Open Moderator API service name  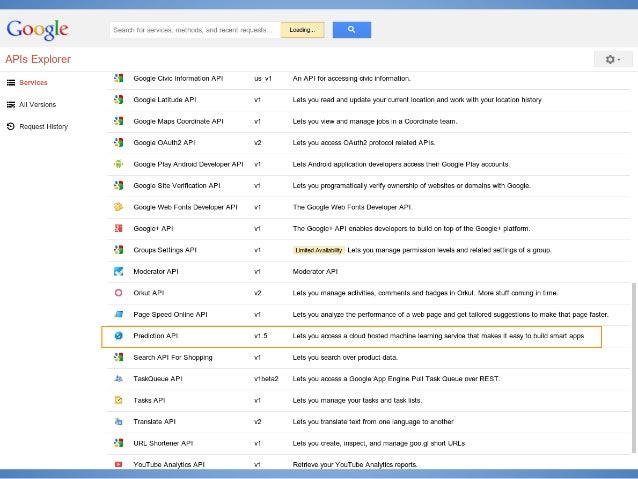click(x=156, y=271)
